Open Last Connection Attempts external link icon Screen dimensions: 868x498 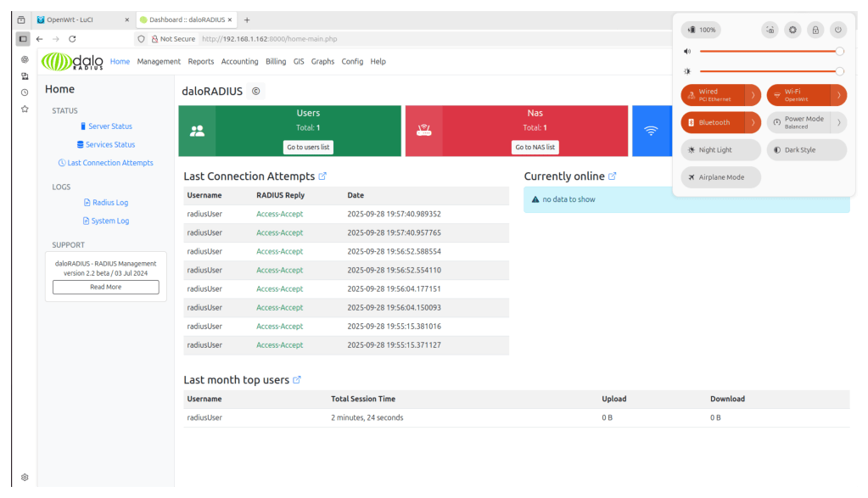coord(322,176)
